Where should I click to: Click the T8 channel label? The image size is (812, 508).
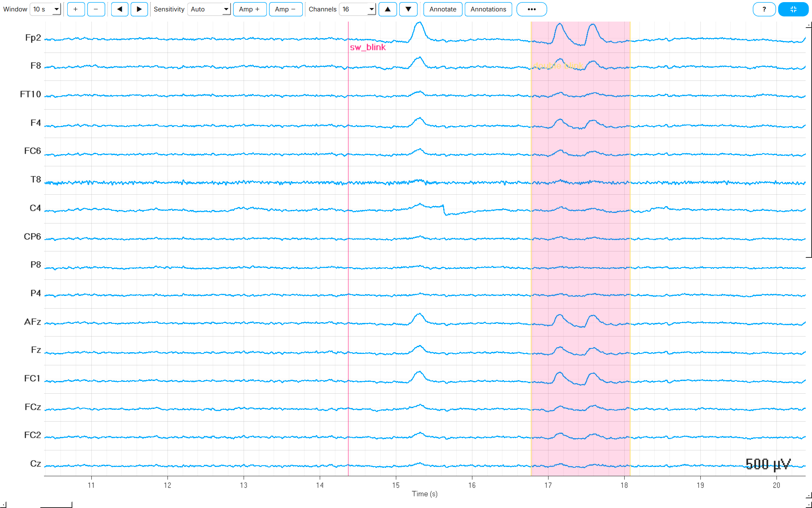tap(36, 179)
